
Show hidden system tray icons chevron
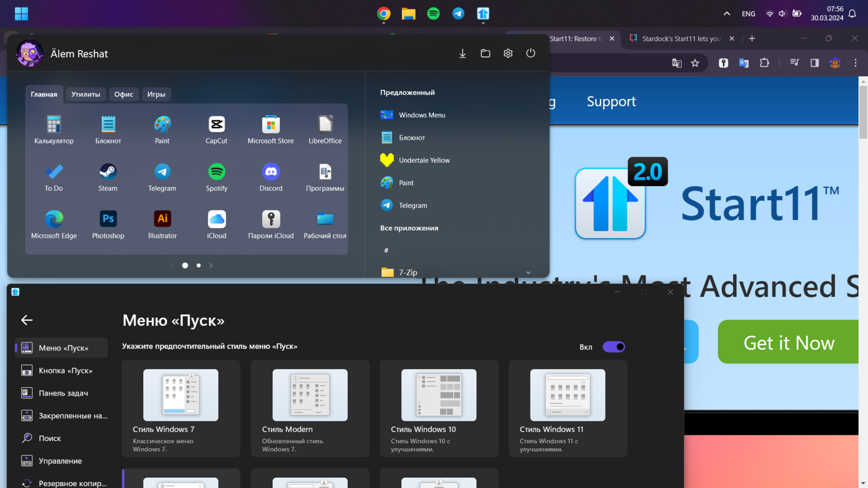(x=726, y=13)
